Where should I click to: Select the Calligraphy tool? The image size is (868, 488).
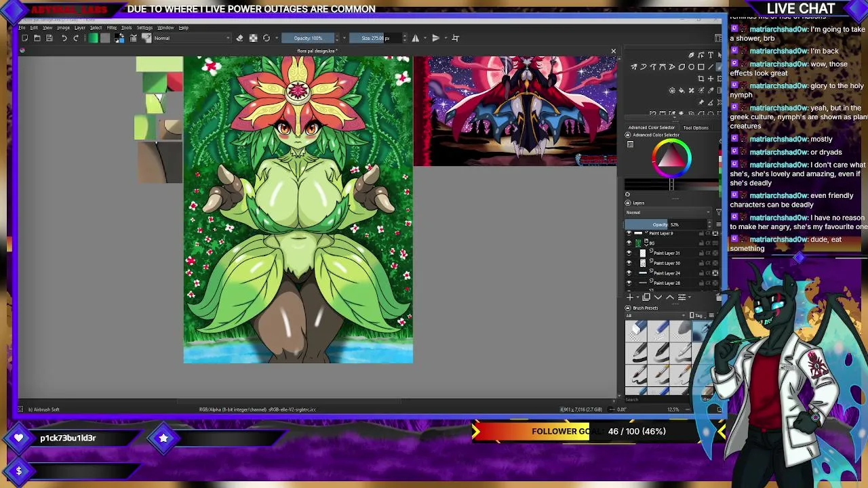pos(691,55)
